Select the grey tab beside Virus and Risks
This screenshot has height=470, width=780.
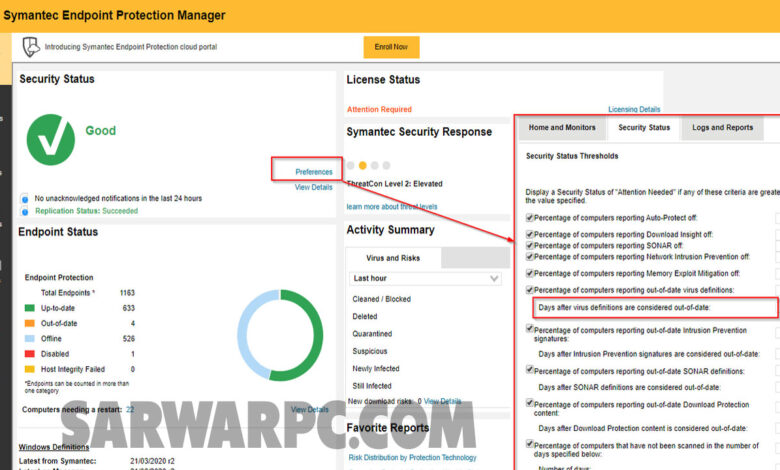(x=475, y=258)
